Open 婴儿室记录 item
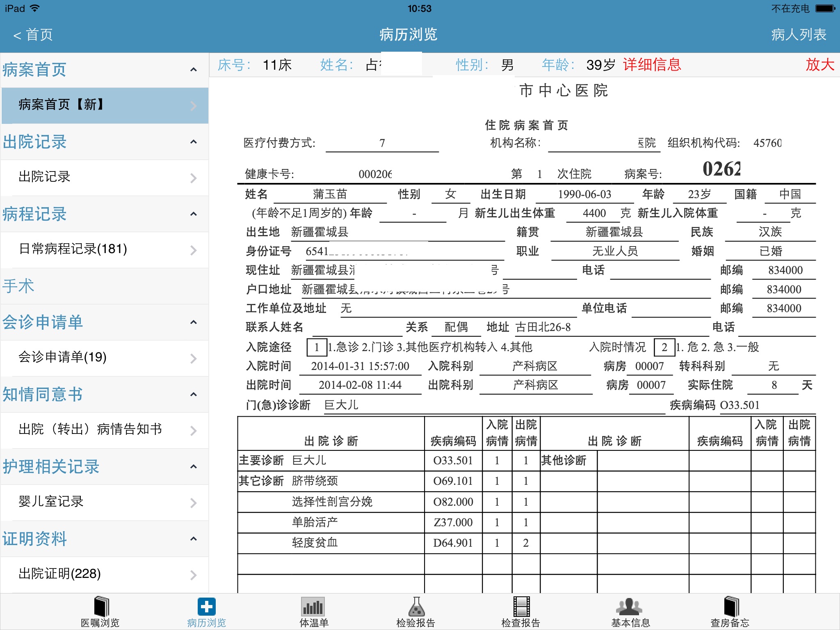 pyautogui.click(x=105, y=502)
